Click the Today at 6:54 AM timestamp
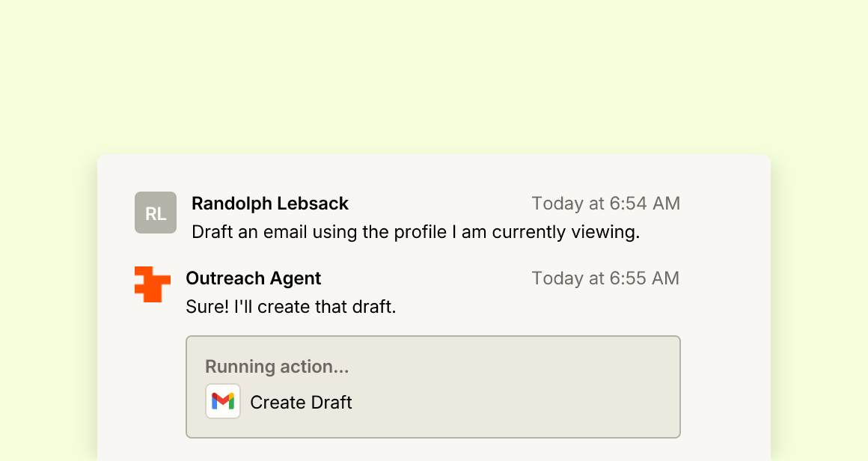 click(605, 204)
